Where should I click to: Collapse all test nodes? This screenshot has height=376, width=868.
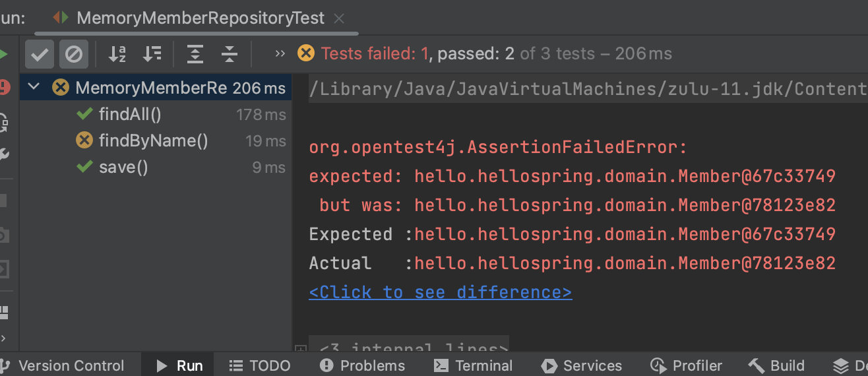229,54
